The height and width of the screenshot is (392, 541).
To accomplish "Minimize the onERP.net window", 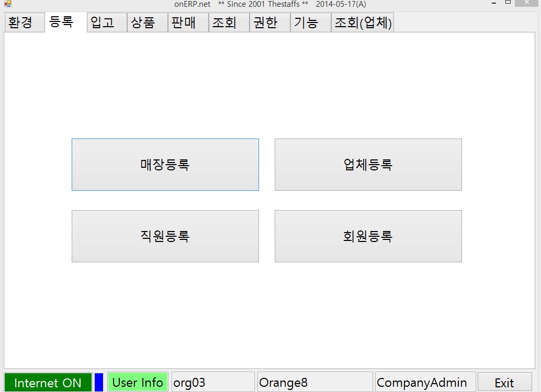I will coord(494,3).
